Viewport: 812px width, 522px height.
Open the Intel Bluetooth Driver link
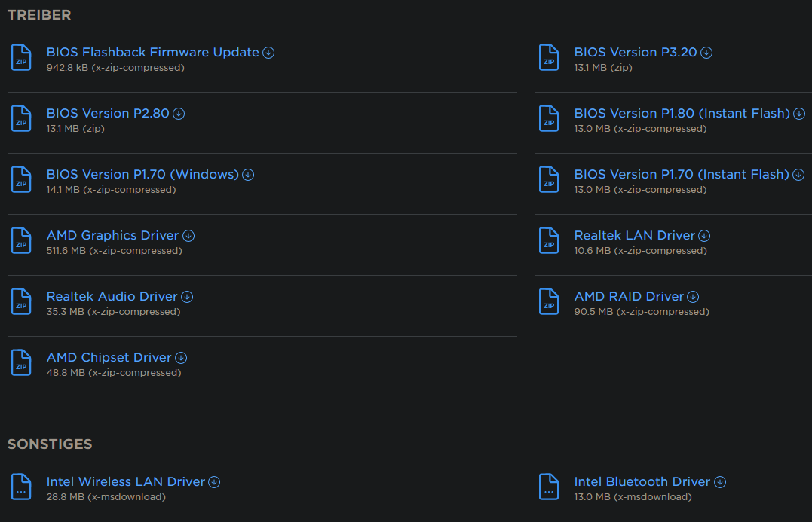642,481
